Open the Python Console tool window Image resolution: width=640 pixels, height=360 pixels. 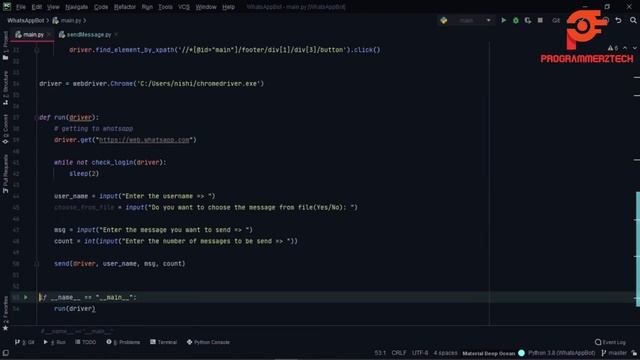(x=208, y=342)
